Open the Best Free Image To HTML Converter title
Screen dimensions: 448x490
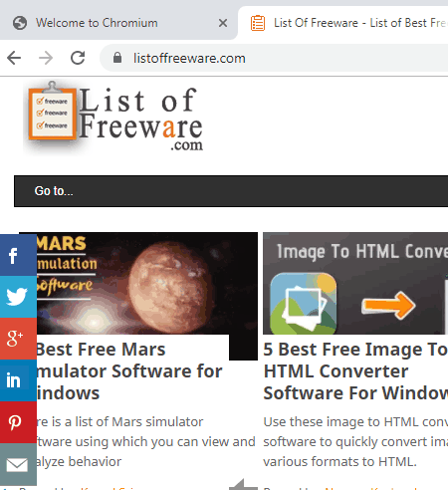point(355,371)
